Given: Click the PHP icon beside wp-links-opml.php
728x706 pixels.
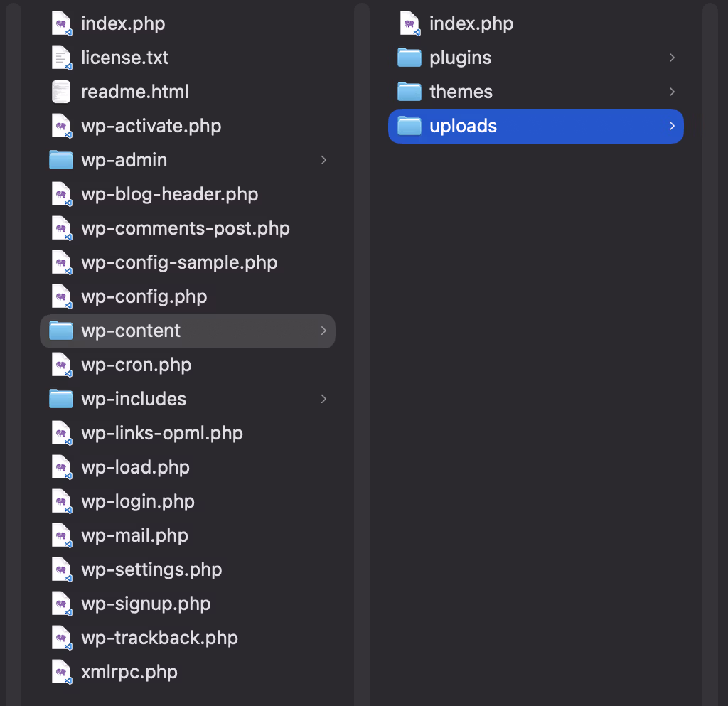Looking at the screenshot, I should (x=61, y=433).
